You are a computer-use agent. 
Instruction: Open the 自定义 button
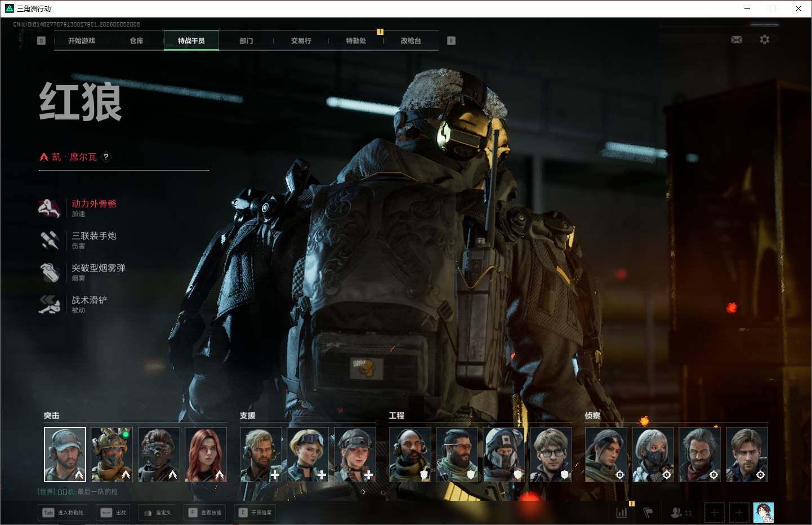coord(158,513)
